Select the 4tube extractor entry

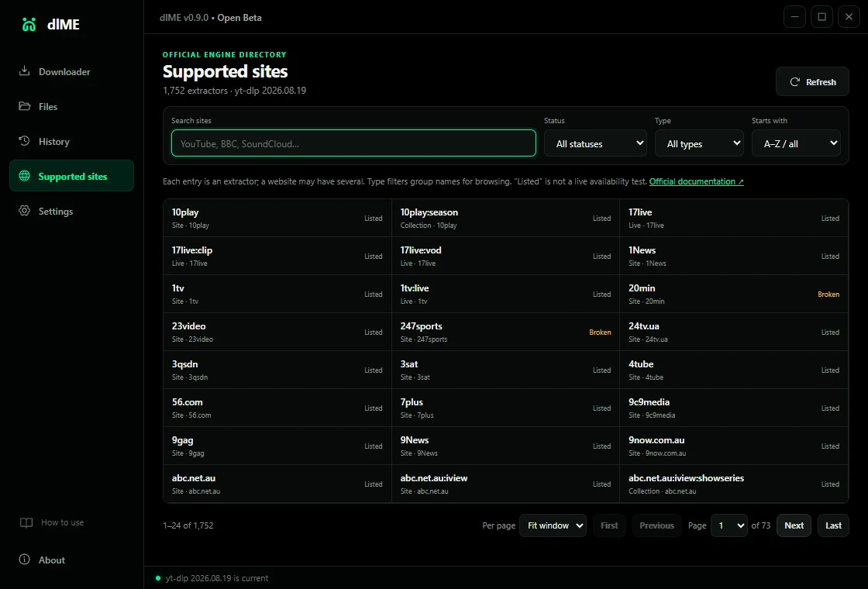coord(734,370)
